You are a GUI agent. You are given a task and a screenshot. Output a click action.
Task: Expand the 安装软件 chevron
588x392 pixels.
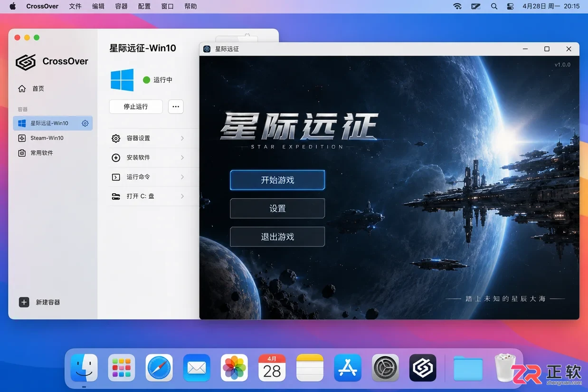pos(182,158)
